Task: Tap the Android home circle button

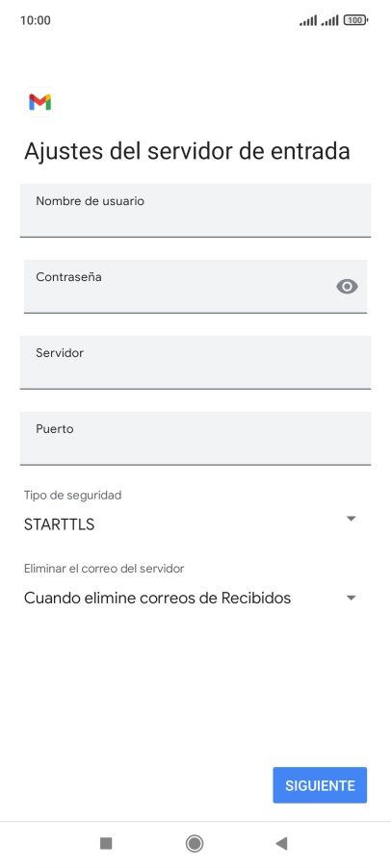Action: tap(195, 843)
